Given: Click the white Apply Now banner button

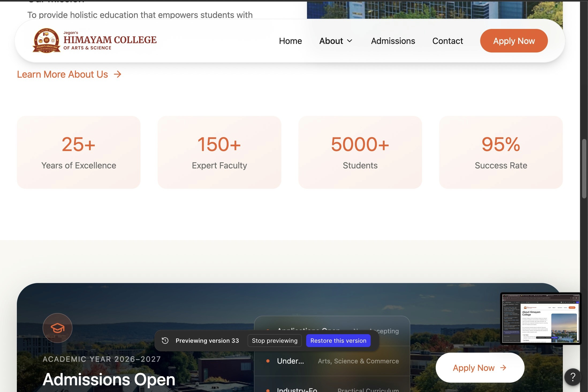Looking at the screenshot, I should 480,368.
